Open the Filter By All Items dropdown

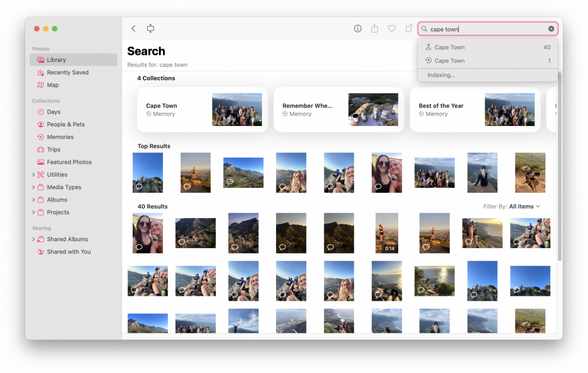[524, 206]
